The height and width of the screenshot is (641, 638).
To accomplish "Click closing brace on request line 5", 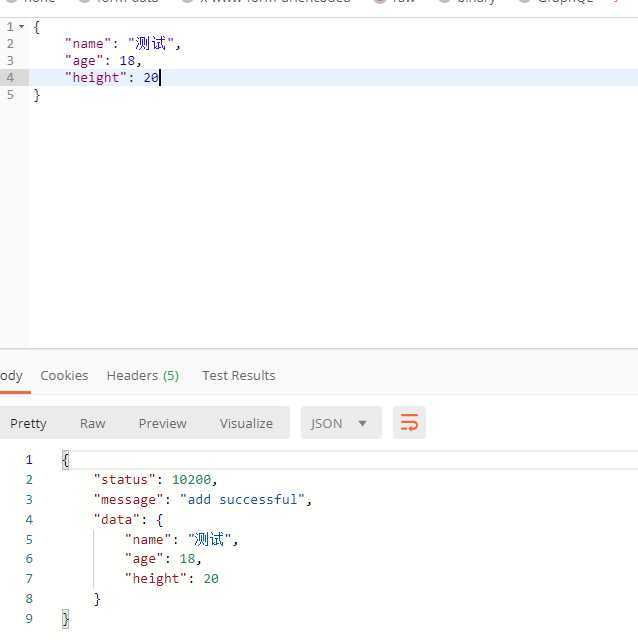I will 37,95.
